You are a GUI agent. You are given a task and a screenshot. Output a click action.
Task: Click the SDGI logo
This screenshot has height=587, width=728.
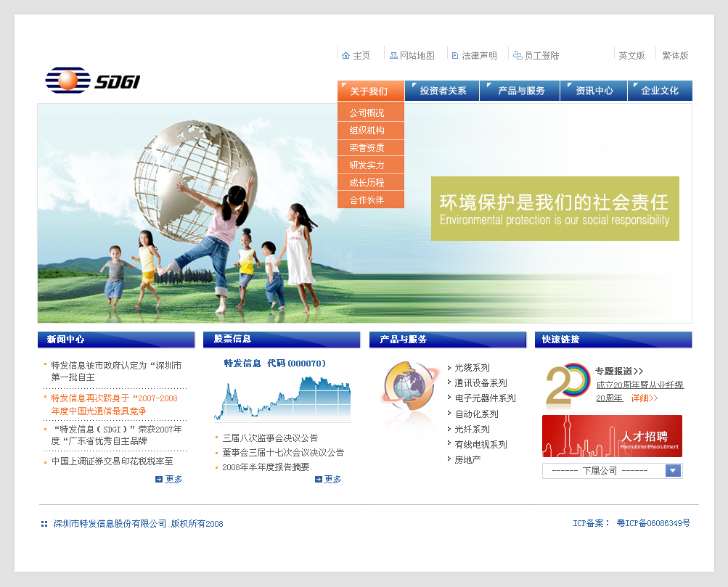92,81
